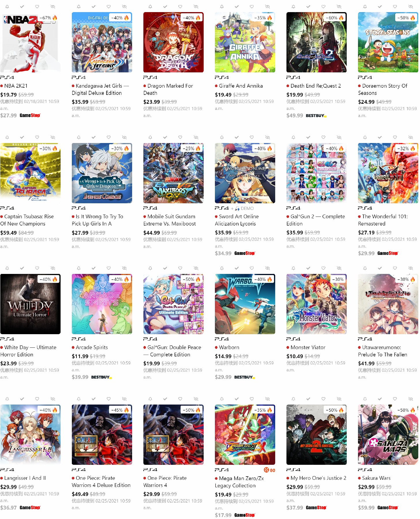Viewport: 420px width, 519px height.
Task: Click the heart icon above Monster Viator
Action: [x=323, y=268]
